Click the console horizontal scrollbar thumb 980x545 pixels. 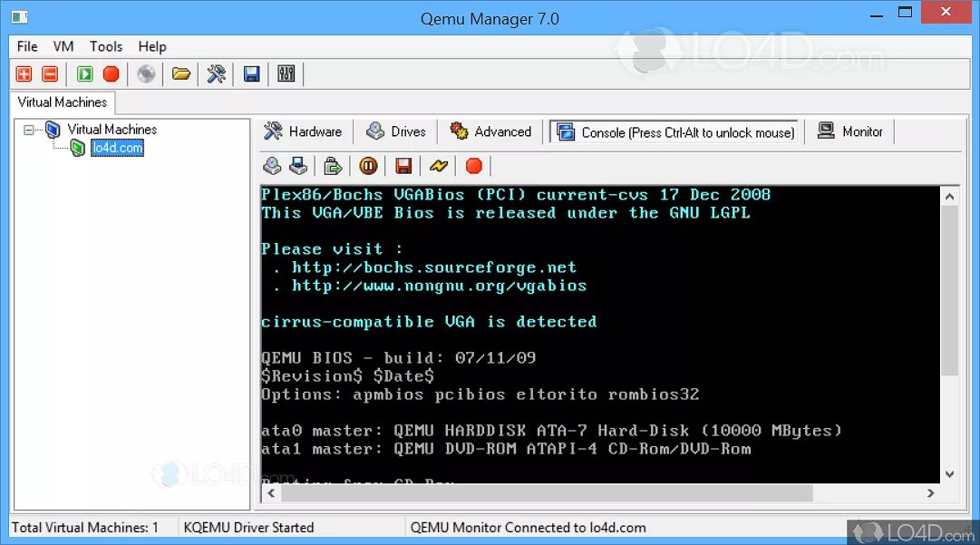pyautogui.click(x=547, y=493)
